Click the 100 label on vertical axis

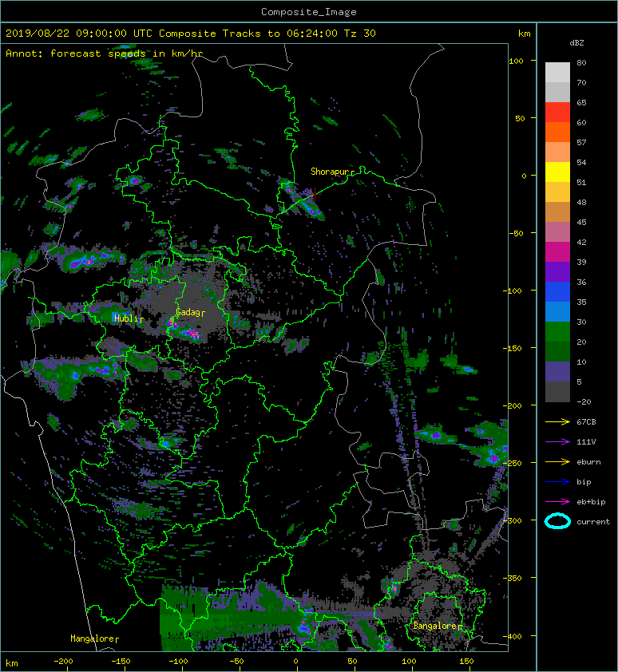point(516,61)
